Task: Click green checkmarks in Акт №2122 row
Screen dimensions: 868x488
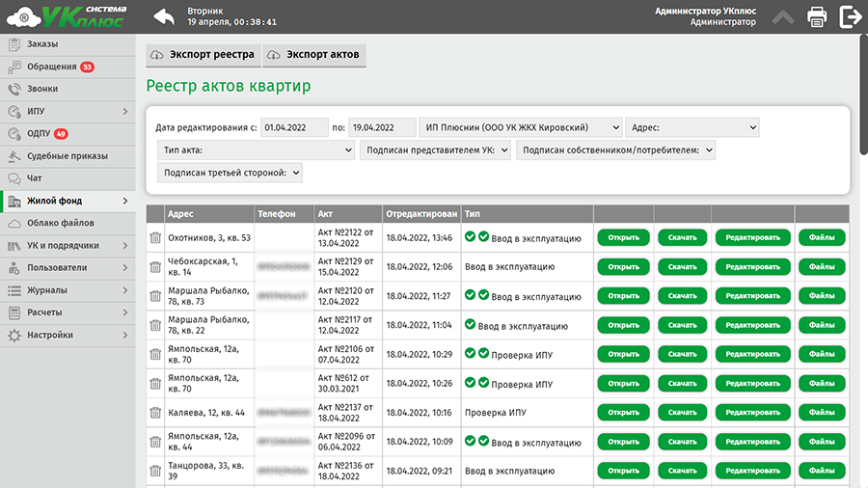Action: (x=476, y=237)
